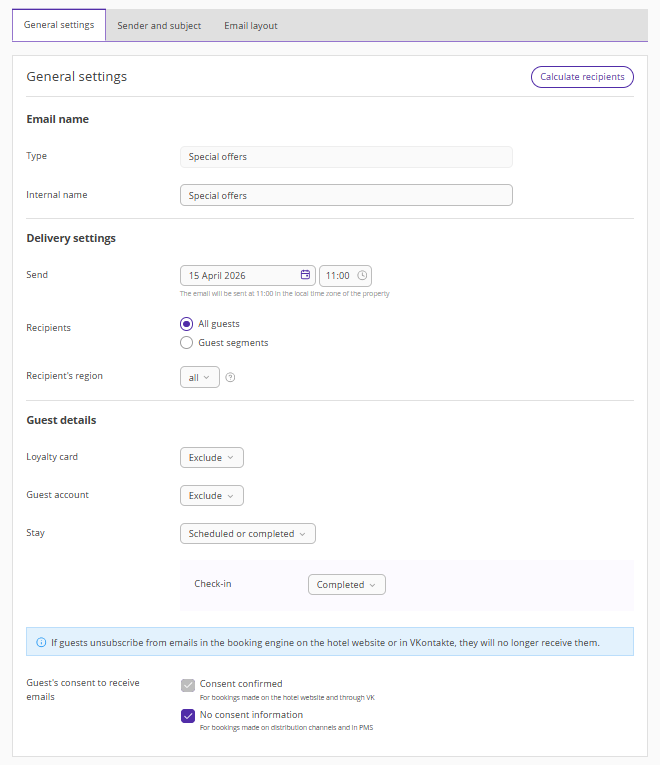660x765 pixels.
Task: Toggle the Consent confirmed checkbox
Action: [x=188, y=685]
